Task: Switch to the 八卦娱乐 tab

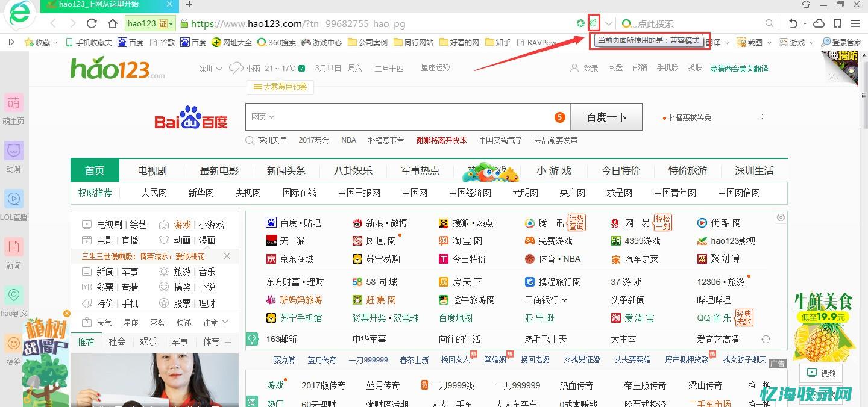Action: (x=353, y=170)
